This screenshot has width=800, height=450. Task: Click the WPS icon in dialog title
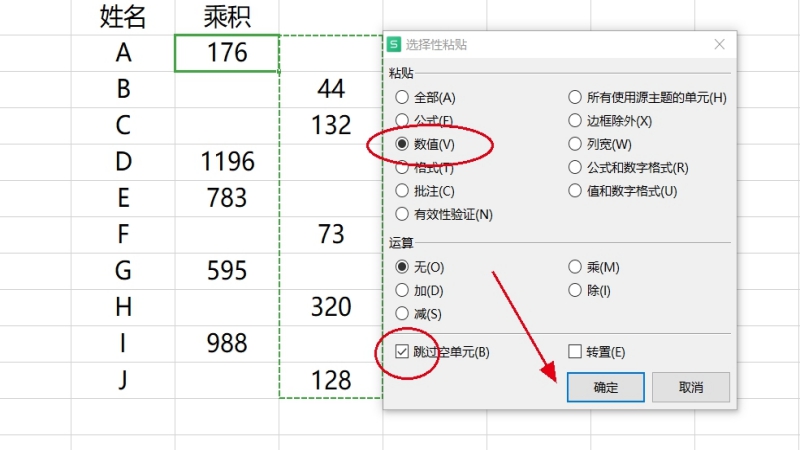click(x=395, y=45)
